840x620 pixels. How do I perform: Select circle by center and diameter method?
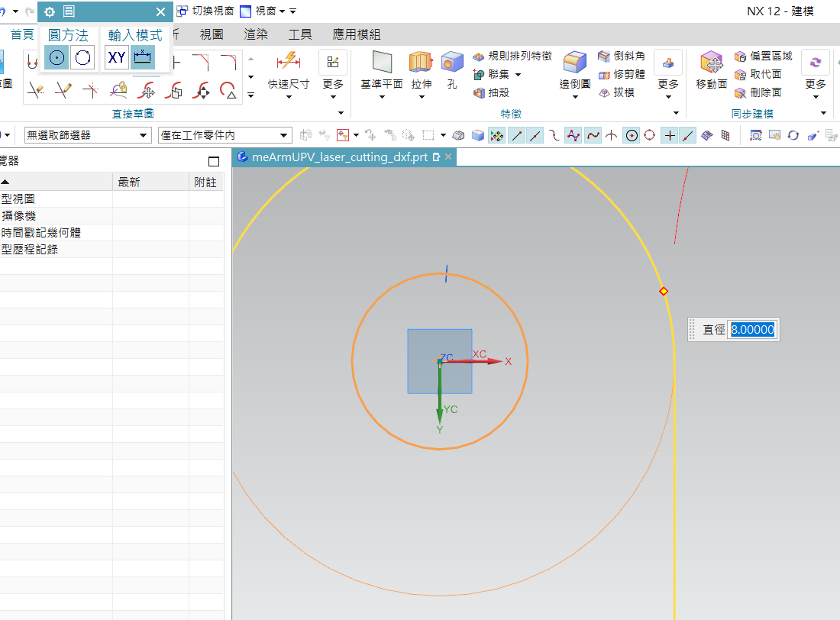[x=57, y=57]
